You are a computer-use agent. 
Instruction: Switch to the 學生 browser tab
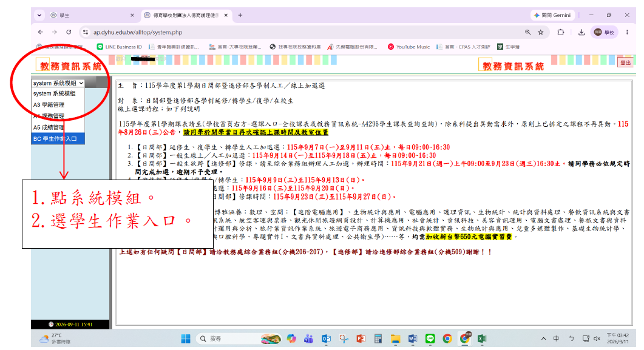point(91,15)
